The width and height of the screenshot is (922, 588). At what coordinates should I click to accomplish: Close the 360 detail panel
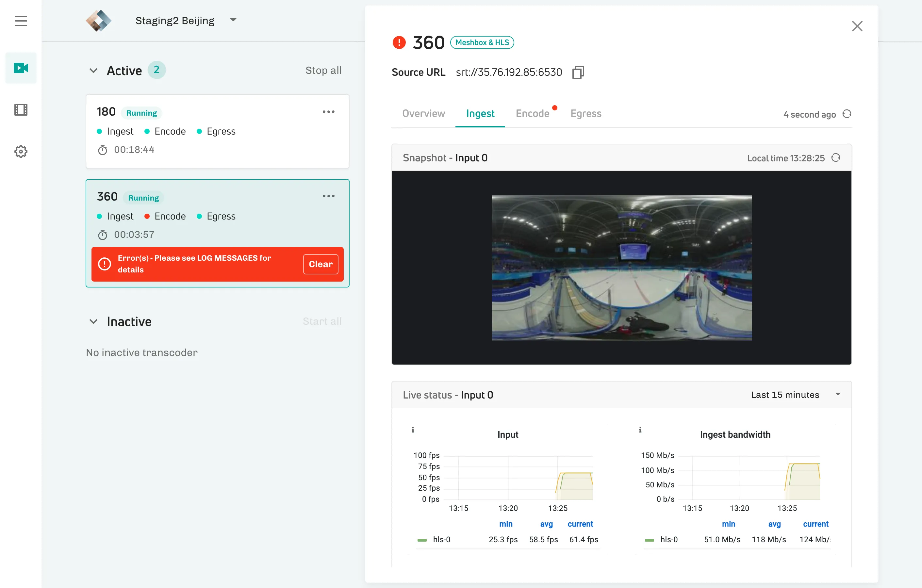(857, 26)
